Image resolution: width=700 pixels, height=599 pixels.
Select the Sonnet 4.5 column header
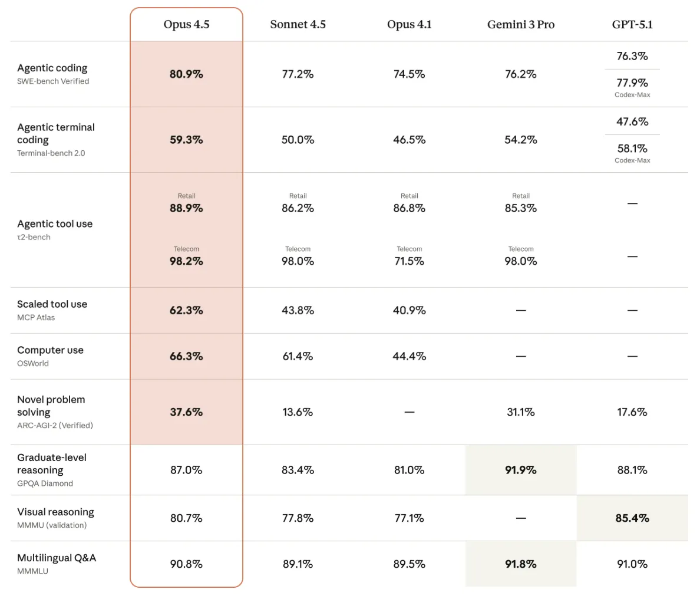[x=298, y=25]
